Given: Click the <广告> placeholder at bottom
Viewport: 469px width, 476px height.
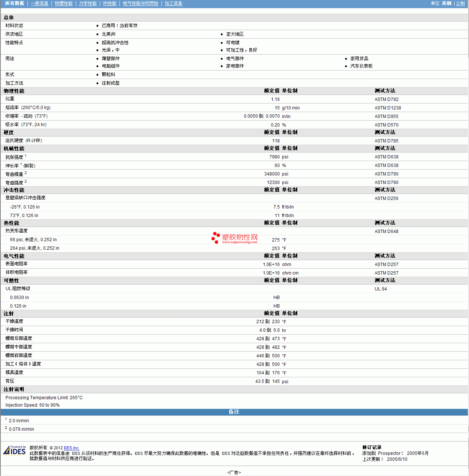Looking at the screenshot, I should point(234,472).
